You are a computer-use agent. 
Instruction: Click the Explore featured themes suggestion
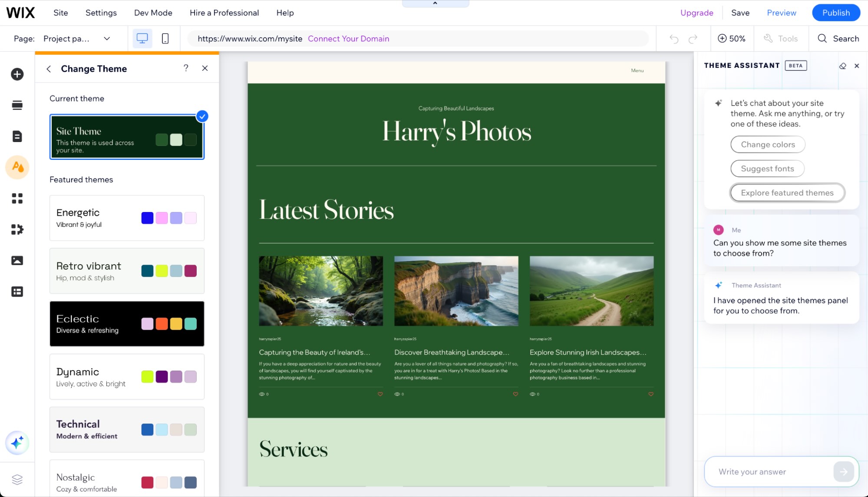pos(787,192)
